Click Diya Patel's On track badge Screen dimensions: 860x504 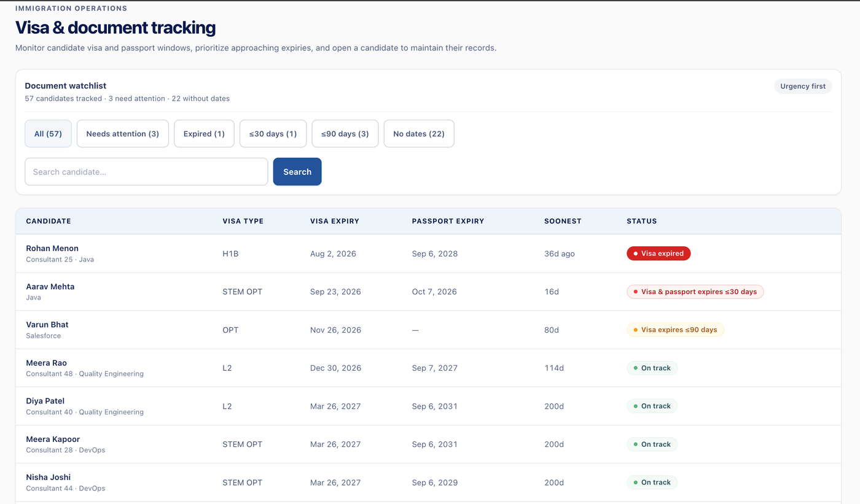pyautogui.click(x=652, y=406)
